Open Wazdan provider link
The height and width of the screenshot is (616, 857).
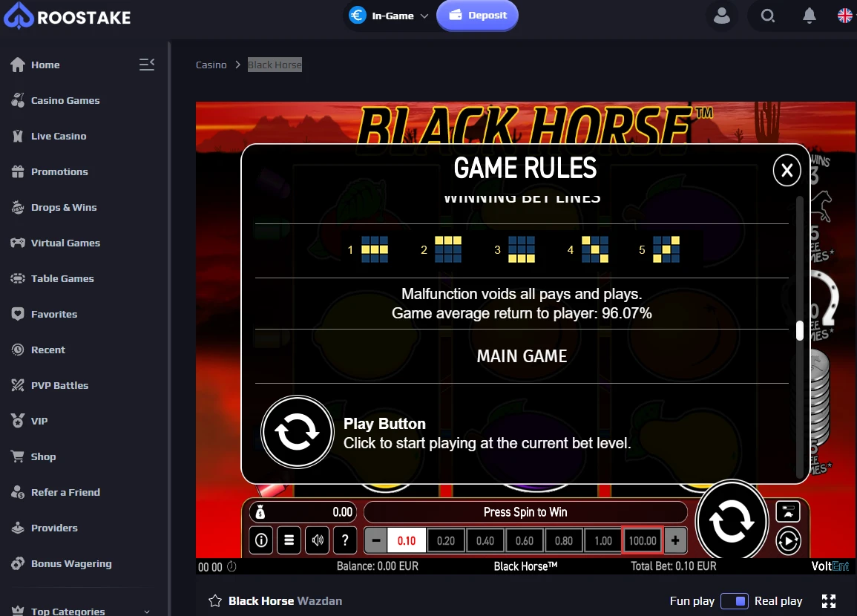pos(320,600)
